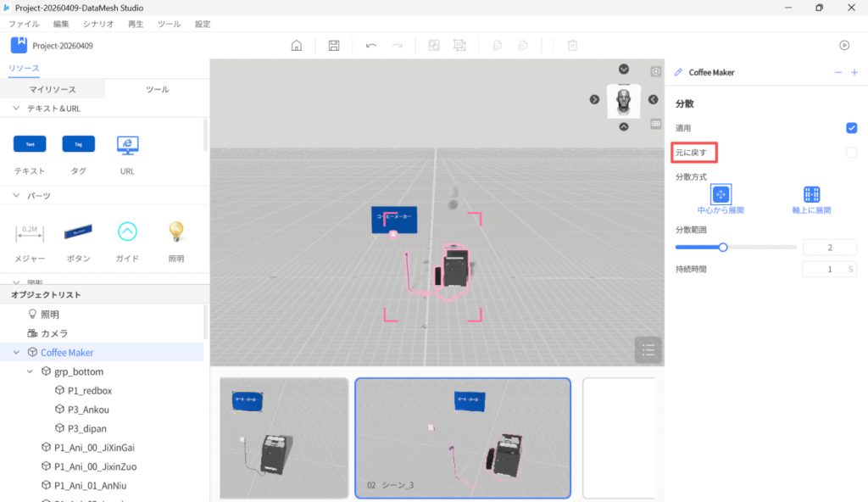Click the 分散範囲 slider handle
The image size is (868, 502).
(723, 248)
